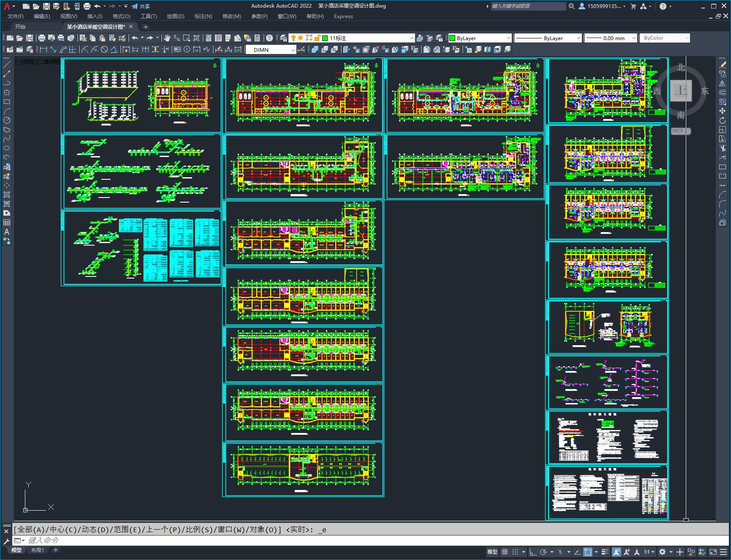This screenshot has width=731, height=560.
Task: Select the multiline Text tool
Action: click(x=7, y=232)
